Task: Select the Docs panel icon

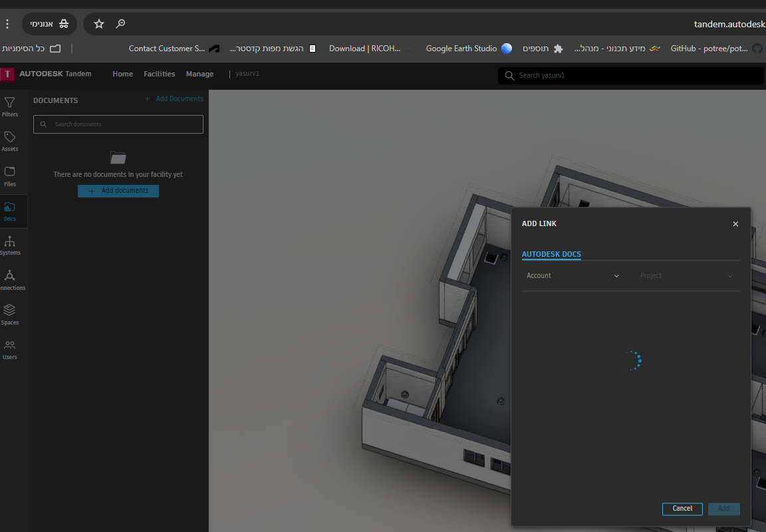Action: click(10, 211)
